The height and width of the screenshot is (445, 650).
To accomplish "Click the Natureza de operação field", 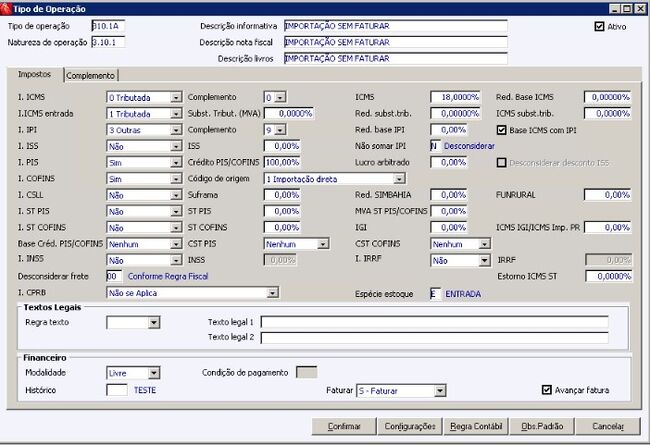I will point(108,42).
